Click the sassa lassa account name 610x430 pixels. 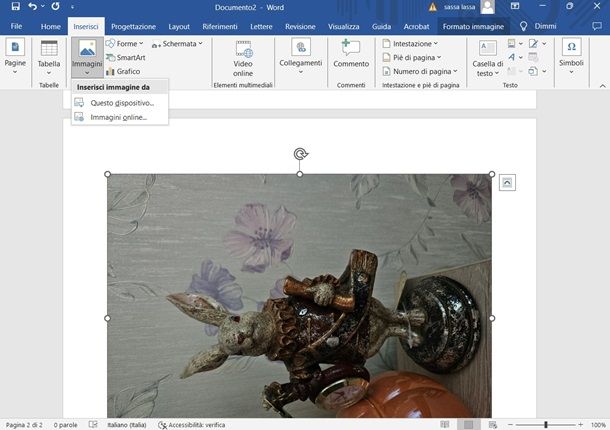[459, 7]
